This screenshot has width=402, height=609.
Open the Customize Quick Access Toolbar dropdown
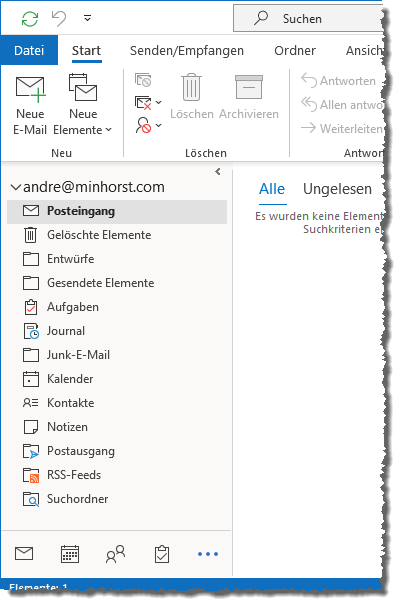tap(88, 18)
